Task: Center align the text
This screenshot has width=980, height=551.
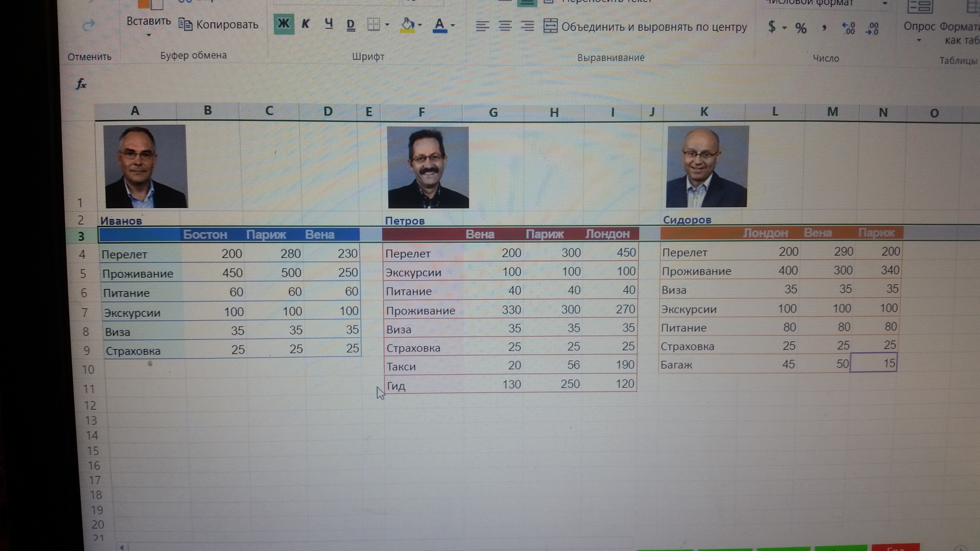Action: pyautogui.click(x=505, y=26)
